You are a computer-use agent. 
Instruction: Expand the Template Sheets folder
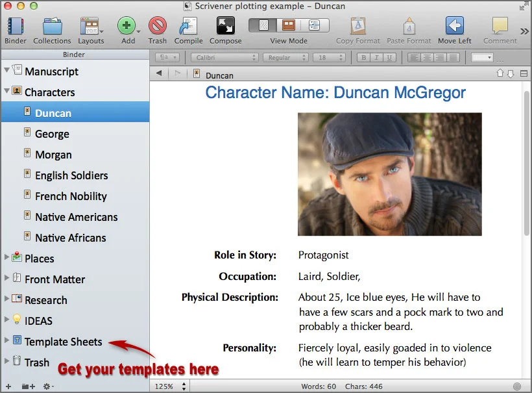tap(6, 340)
